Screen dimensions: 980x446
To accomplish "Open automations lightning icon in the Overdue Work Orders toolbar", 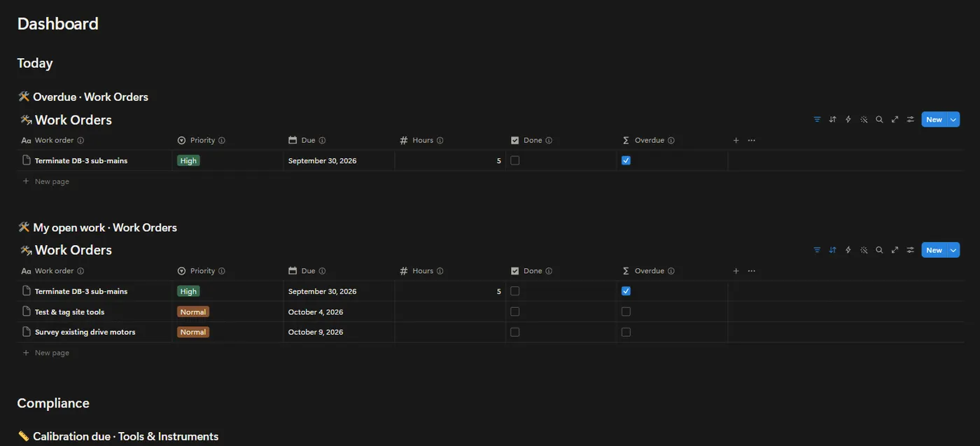I will click(x=848, y=120).
